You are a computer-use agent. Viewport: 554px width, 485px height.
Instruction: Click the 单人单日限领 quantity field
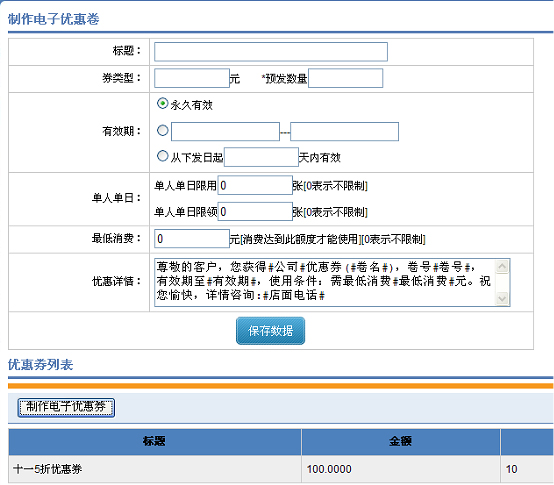tap(255, 211)
